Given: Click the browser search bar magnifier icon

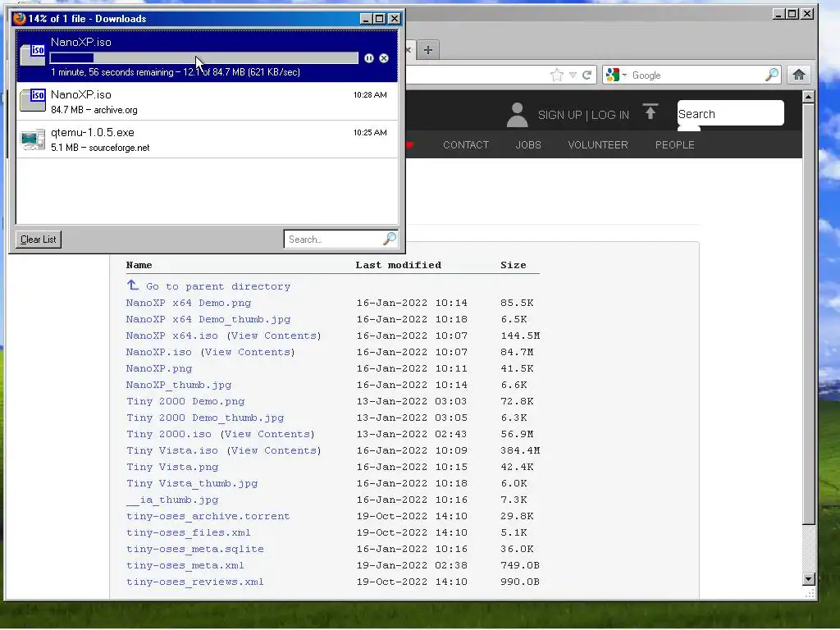Looking at the screenshot, I should point(771,75).
